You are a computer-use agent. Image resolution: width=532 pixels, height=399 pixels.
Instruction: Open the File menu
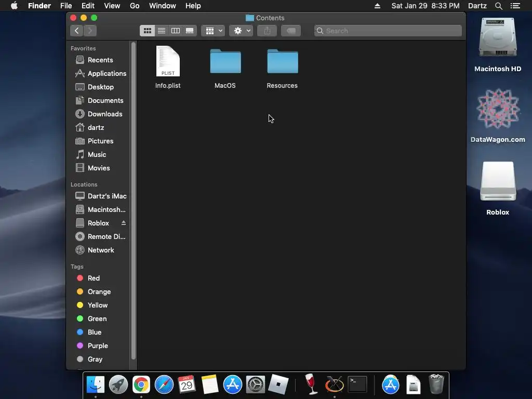coord(66,6)
